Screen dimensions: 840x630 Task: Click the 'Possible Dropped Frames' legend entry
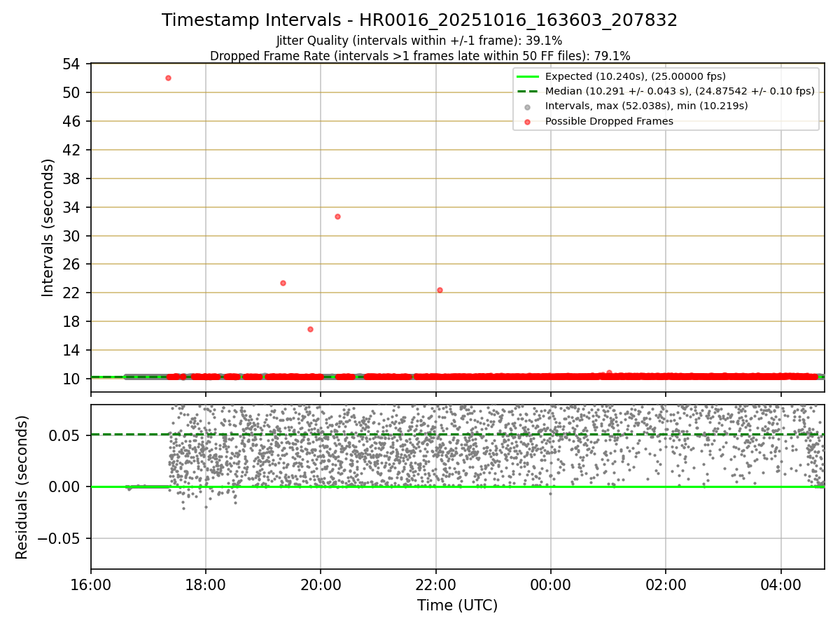click(609, 121)
